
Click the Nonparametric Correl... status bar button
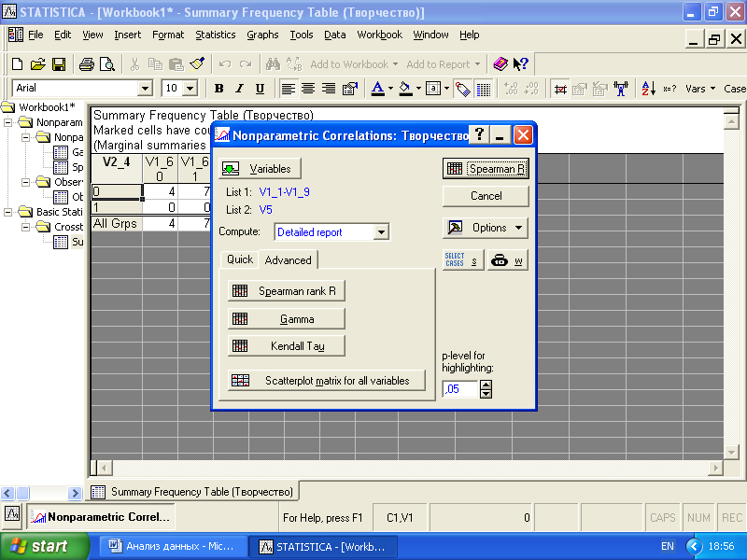(x=101, y=517)
